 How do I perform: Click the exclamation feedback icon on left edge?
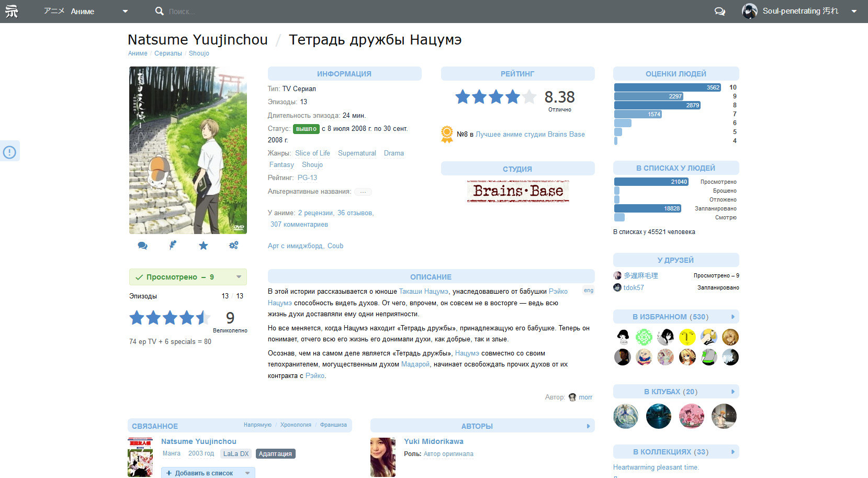[9, 152]
